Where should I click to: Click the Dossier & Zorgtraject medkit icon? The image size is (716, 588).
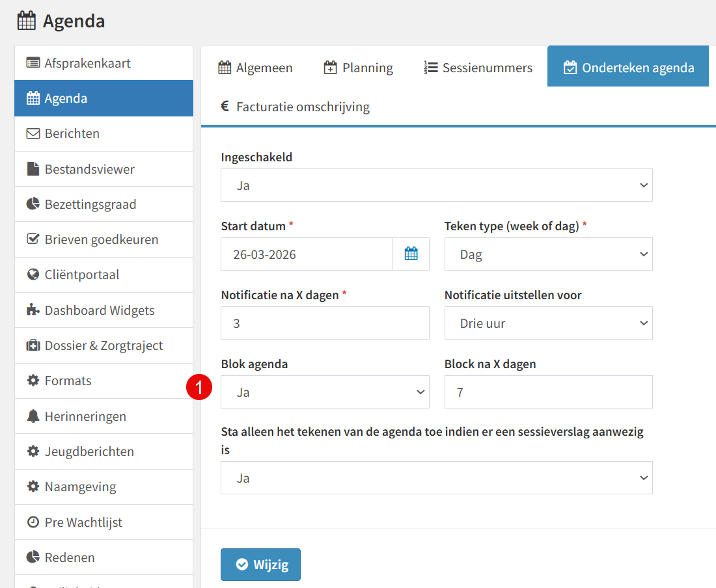(33, 345)
